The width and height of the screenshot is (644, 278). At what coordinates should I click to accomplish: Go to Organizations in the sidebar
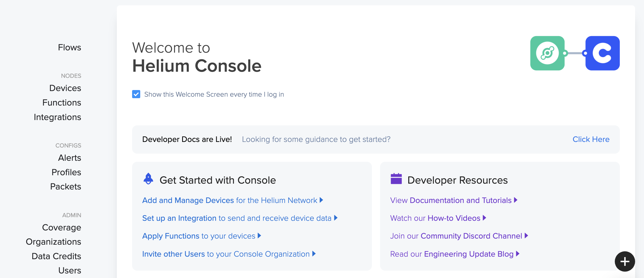tap(53, 242)
